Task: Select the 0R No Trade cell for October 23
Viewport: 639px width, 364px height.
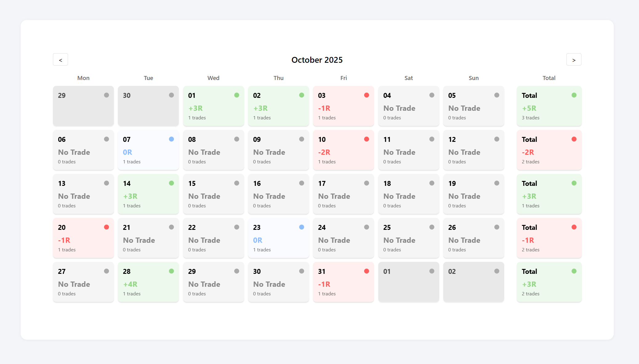Action: click(278, 238)
